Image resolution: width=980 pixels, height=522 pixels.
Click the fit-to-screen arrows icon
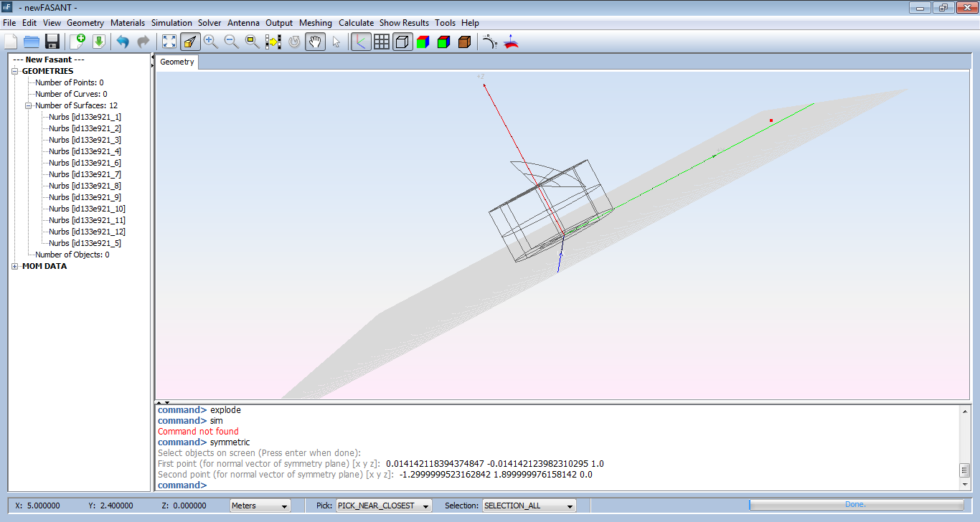pos(169,42)
